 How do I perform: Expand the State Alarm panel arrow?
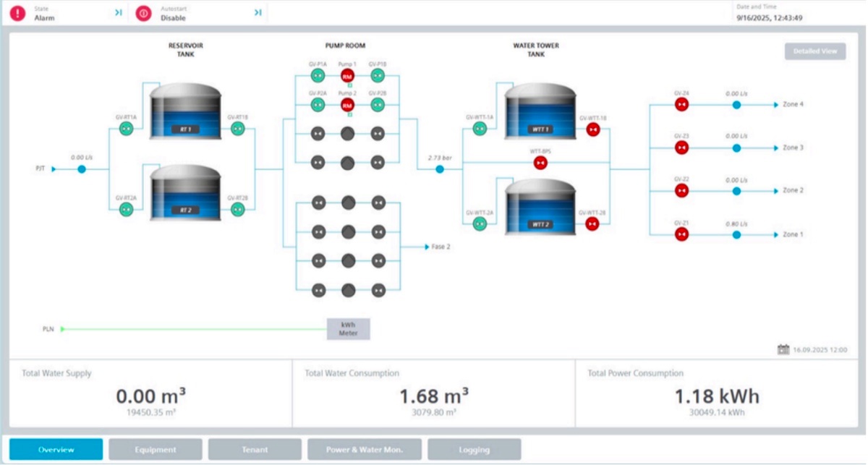coord(118,13)
